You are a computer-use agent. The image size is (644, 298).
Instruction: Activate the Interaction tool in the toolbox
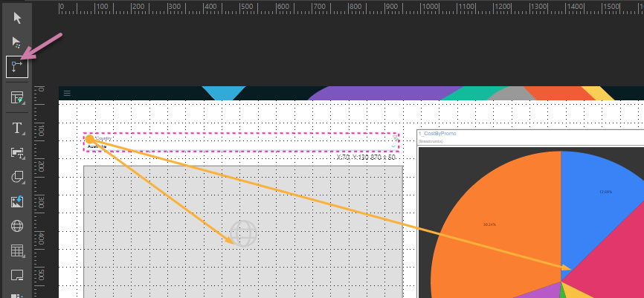pos(17,67)
